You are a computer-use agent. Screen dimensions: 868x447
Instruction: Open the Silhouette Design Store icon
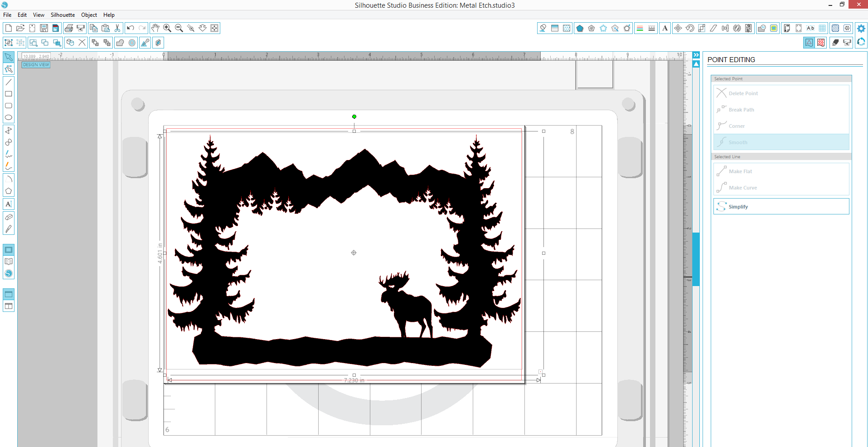[9, 273]
